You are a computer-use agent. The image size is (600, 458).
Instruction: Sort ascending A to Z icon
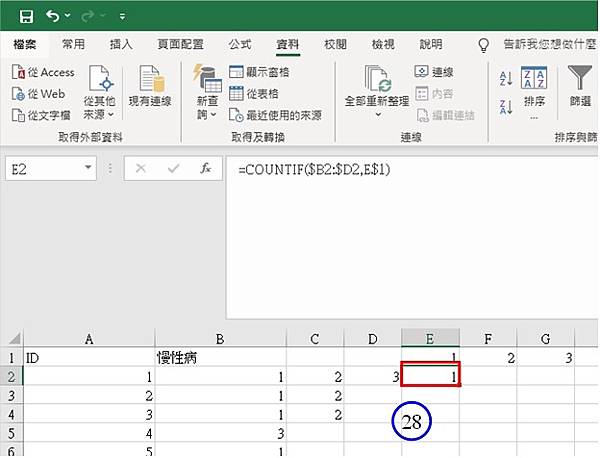pos(506,78)
